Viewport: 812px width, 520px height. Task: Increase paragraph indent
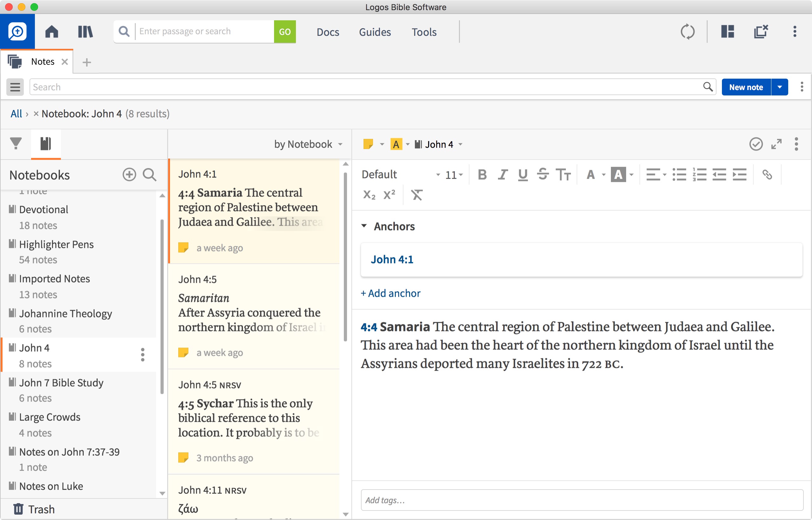tap(739, 175)
